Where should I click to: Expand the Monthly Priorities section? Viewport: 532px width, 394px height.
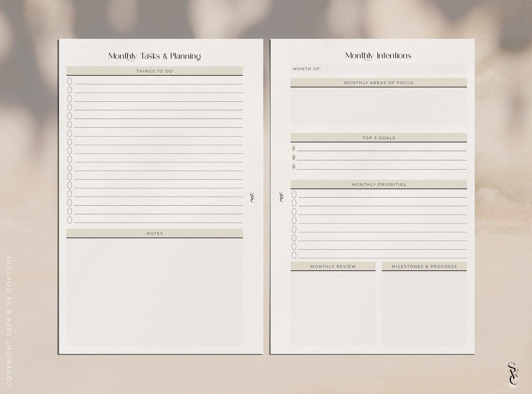(x=378, y=184)
